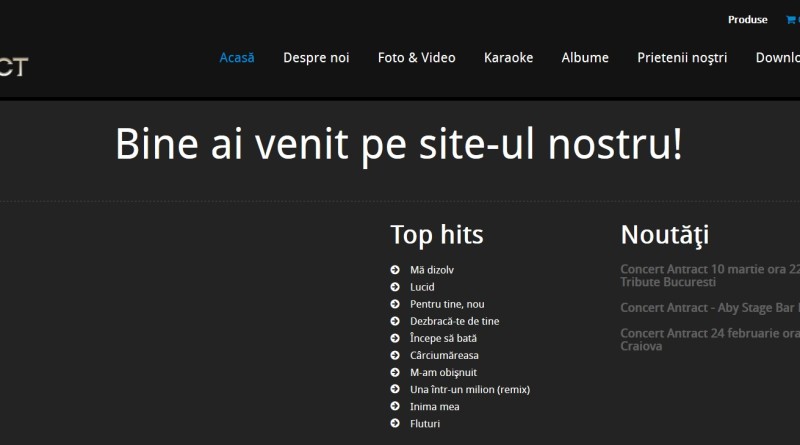This screenshot has height=445, width=800.
Task: Open the song Dezbracă-te de tine
Action: tap(454, 321)
